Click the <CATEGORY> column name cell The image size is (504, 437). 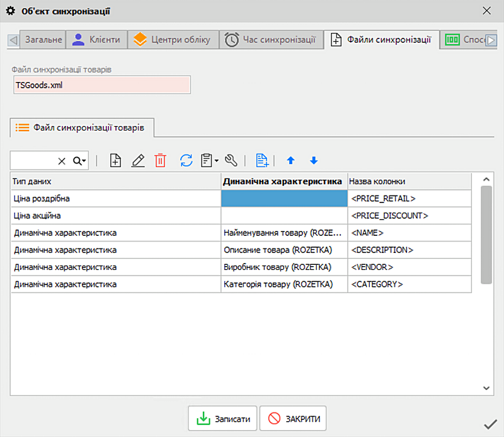click(409, 284)
